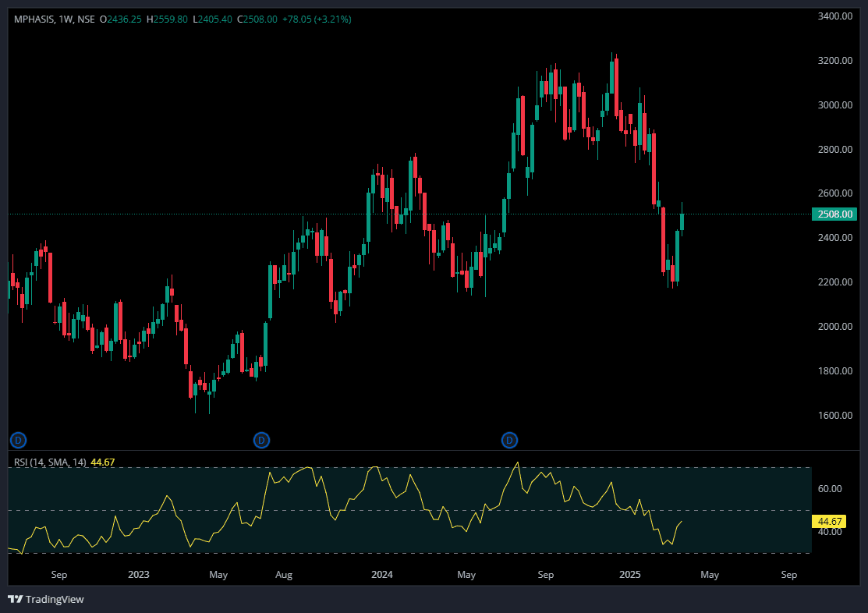868x613 pixels.
Task: Click the 2600.00 price axis label
Action: pyautogui.click(x=834, y=193)
